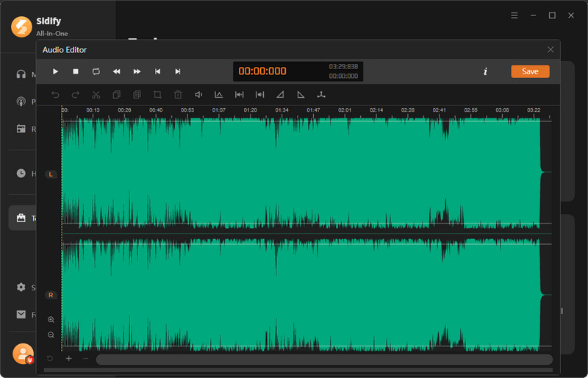
Task: Open the normalize graph tool
Action: (218, 95)
